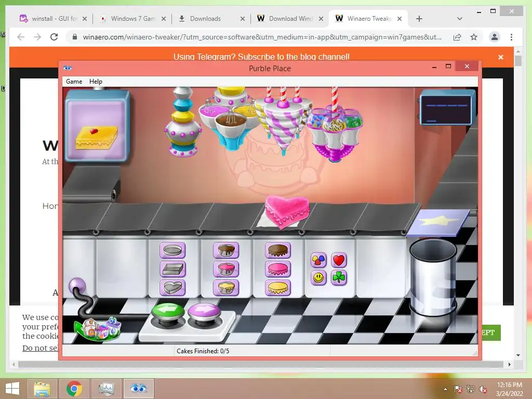Open the Game menu

pyautogui.click(x=74, y=82)
